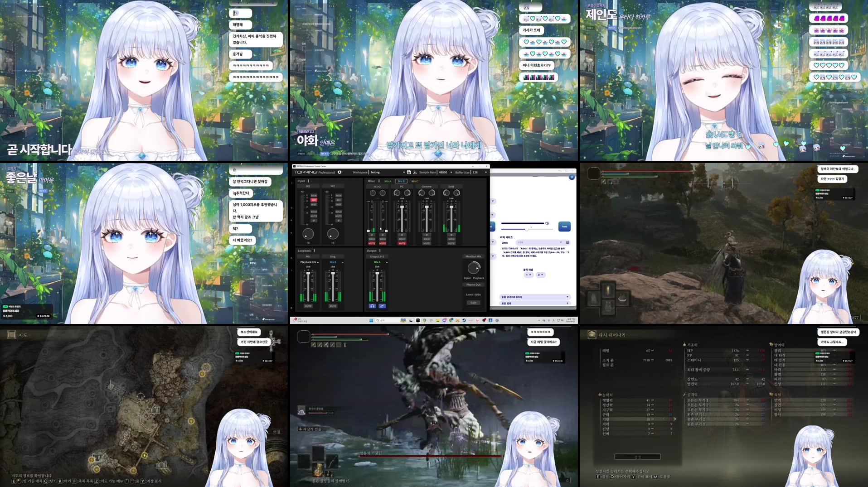
Task: Click the IN1 gain knob
Action: tap(308, 234)
